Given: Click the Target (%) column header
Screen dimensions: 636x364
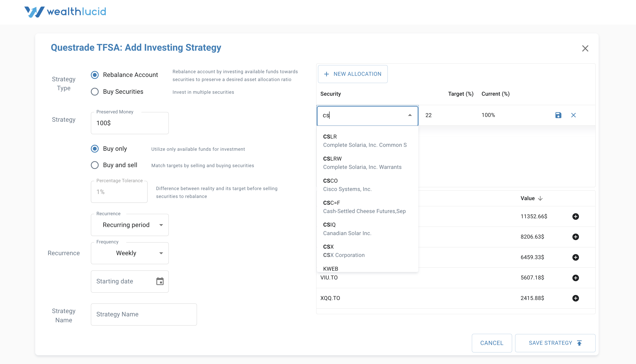Looking at the screenshot, I should [460, 94].
